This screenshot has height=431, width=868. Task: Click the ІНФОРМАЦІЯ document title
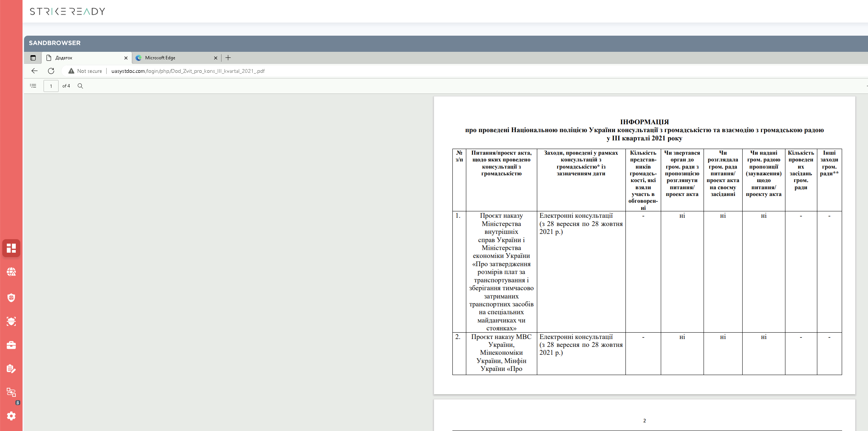tap(644, 122)
